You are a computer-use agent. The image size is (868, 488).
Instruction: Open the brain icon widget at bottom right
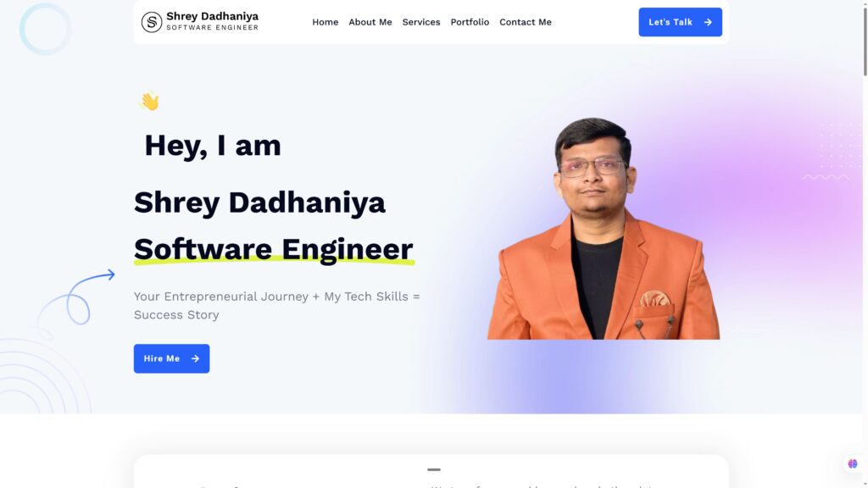coord(853,463)
